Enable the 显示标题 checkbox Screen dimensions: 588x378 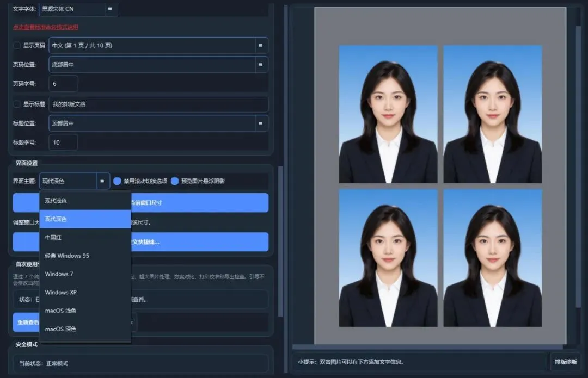[16, 104]
